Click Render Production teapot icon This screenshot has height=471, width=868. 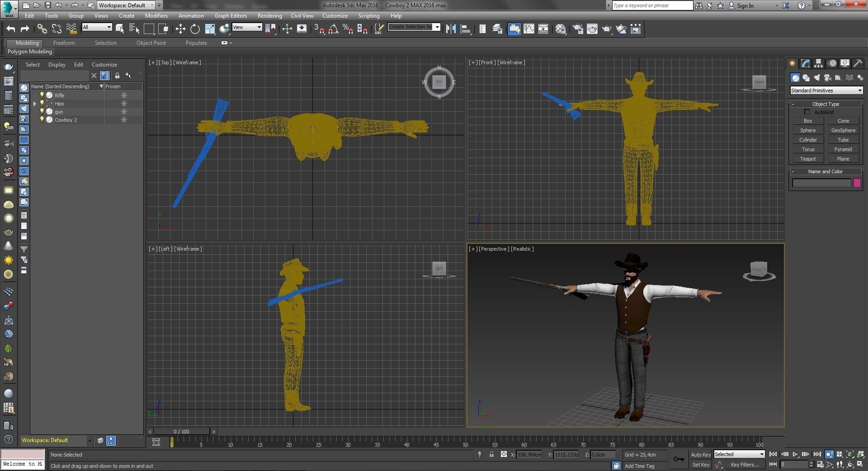pos(607,29)
